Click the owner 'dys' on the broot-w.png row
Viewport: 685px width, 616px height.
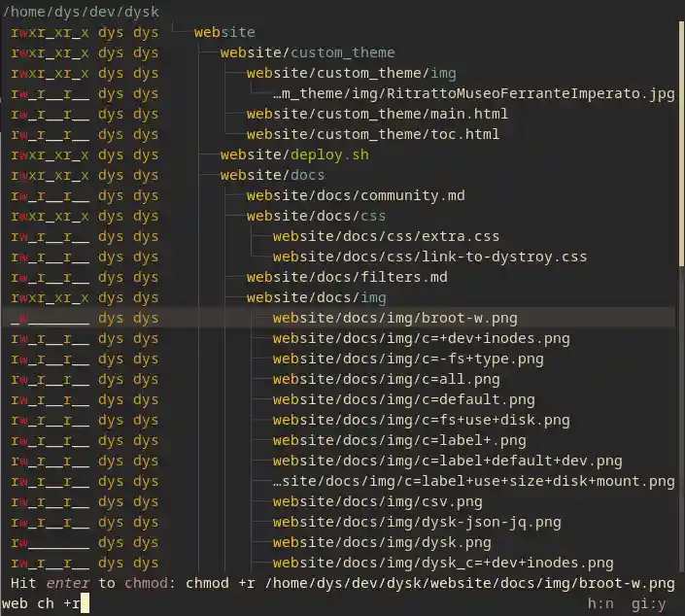(111, 318)
